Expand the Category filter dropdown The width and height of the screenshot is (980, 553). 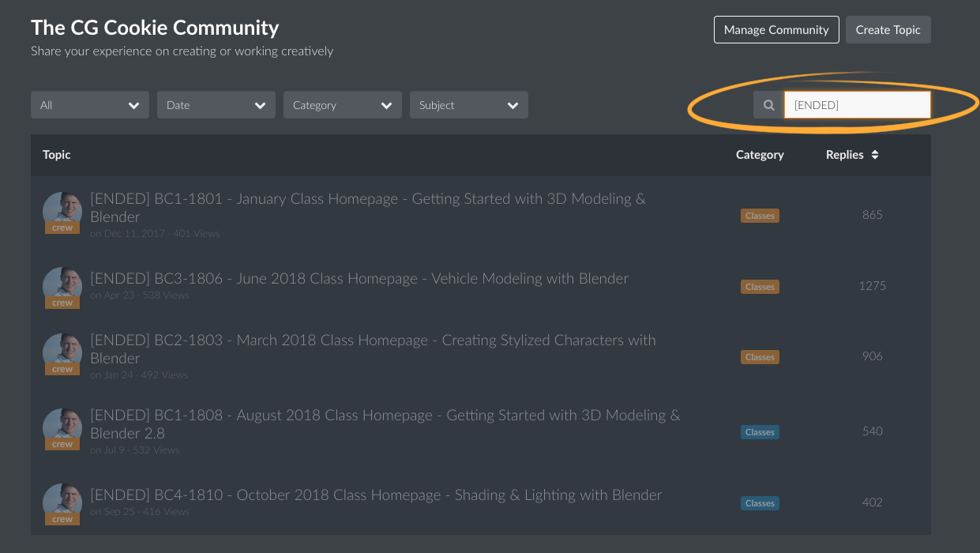click(342, 104)
